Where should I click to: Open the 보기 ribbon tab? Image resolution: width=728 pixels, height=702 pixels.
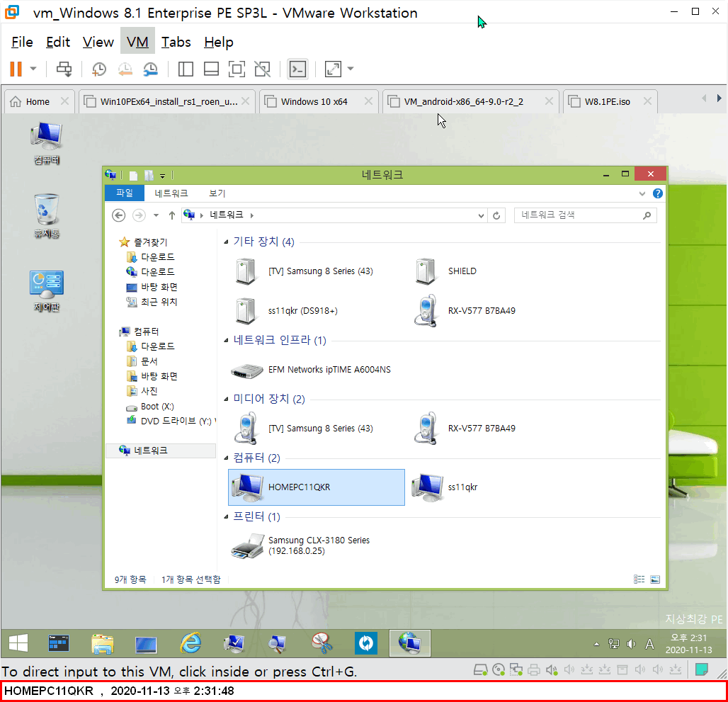pos(217,193)
